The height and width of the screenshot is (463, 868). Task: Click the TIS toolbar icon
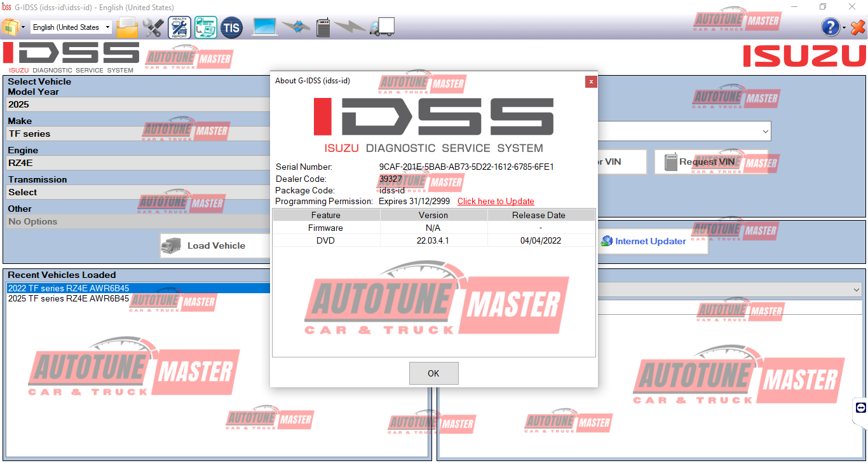[231, 27]
